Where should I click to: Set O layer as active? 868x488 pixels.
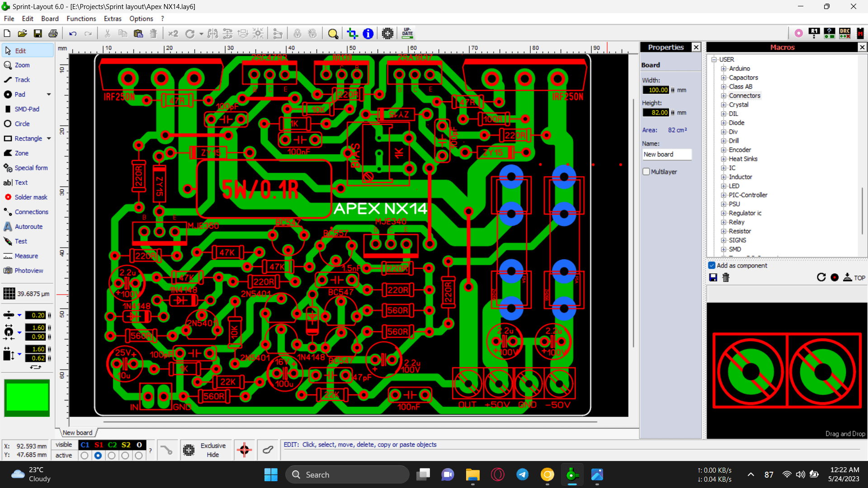(x=139, y=455)
